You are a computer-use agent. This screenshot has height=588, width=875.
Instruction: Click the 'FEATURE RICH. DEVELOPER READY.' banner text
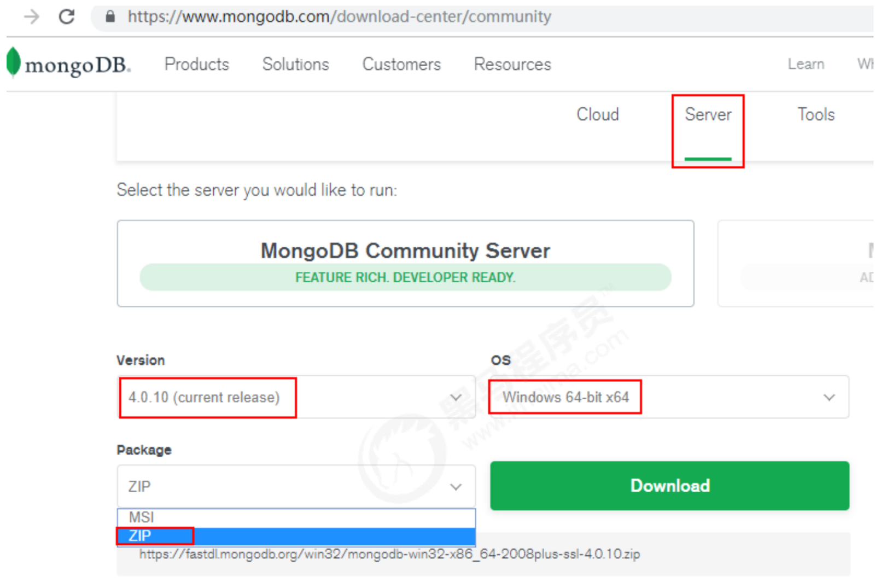(x=405, y=277)
